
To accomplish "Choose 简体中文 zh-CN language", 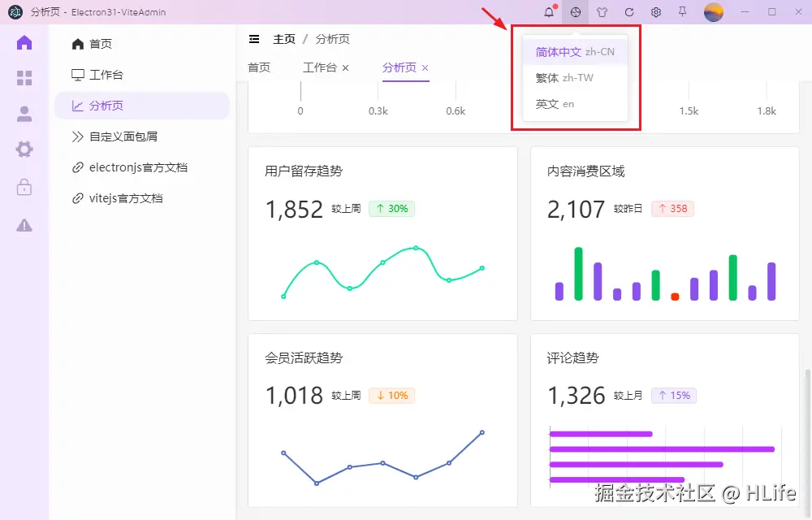I will coord(575,52).
